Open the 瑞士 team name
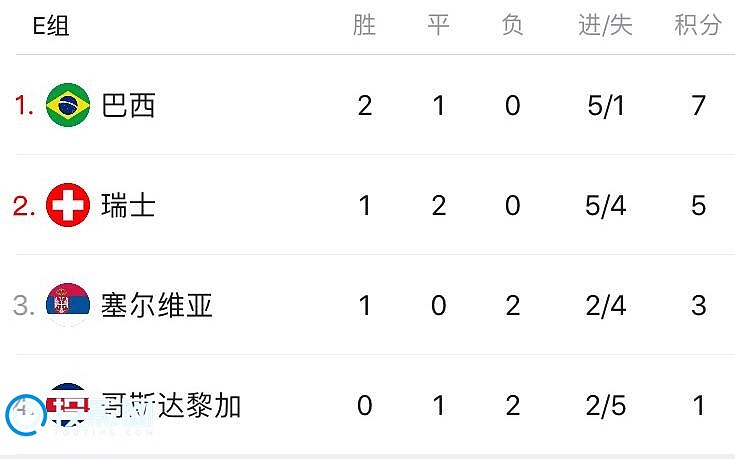 pyautogui.click(x=129, y=206)
